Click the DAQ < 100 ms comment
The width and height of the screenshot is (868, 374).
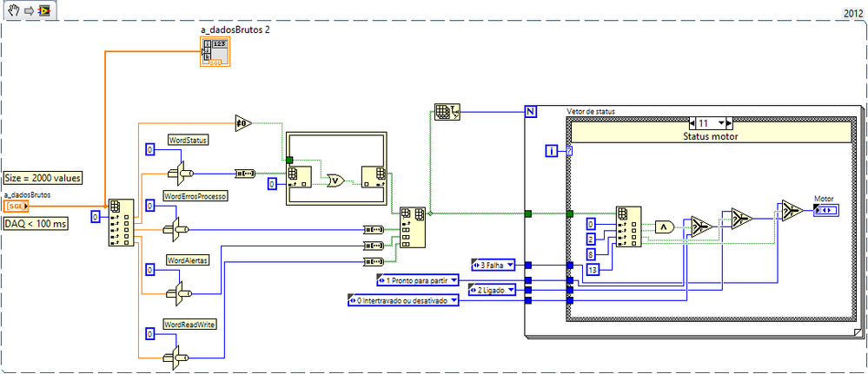tap(36, 223)
